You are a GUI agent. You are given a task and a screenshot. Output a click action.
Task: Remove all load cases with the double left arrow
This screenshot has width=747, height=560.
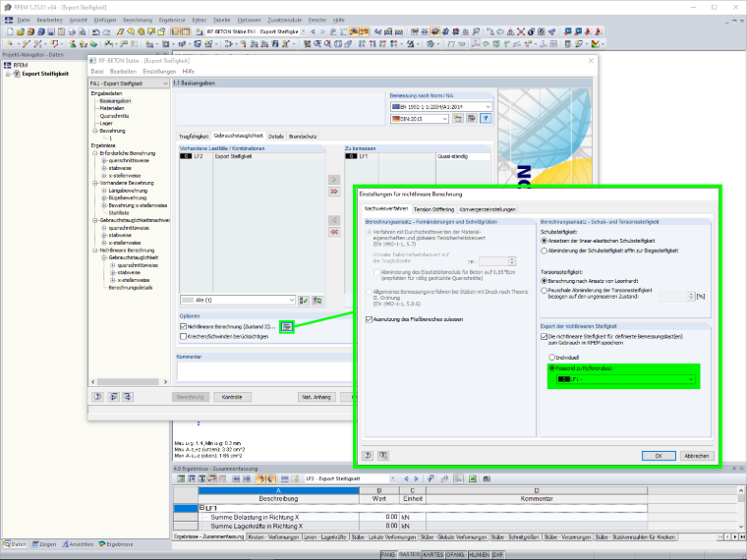click(334, 232)
